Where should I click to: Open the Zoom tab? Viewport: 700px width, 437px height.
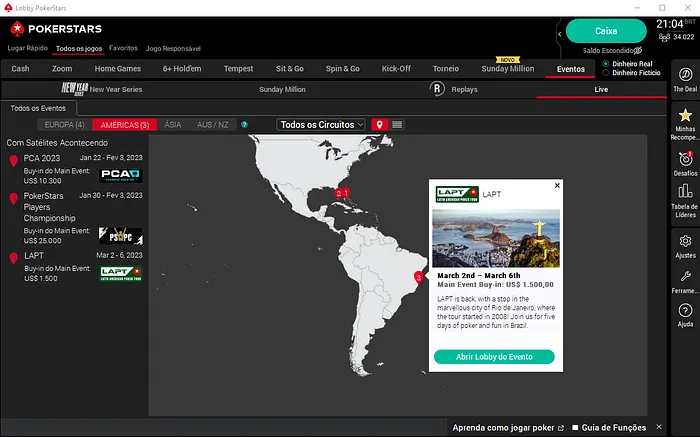(x=62, y=69)
